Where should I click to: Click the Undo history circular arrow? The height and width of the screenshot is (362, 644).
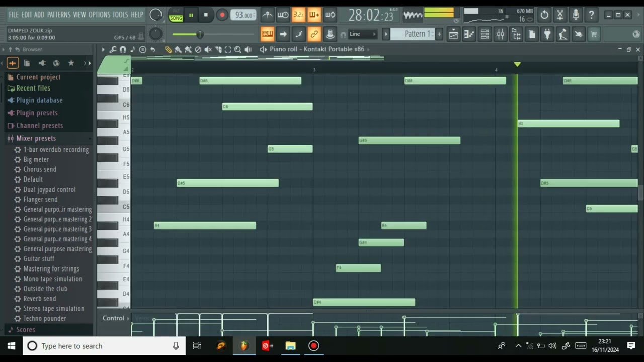[544, 15]
